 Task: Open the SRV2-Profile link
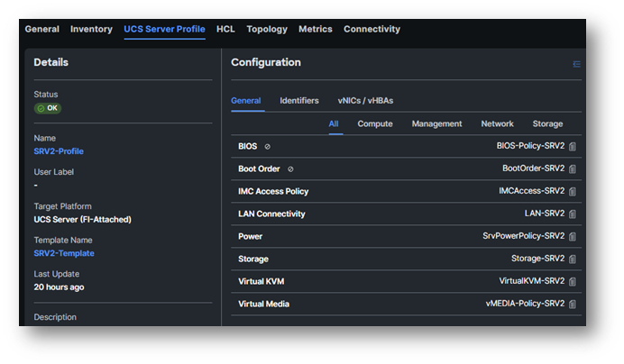pyautogui.click(x=59, y=151)
